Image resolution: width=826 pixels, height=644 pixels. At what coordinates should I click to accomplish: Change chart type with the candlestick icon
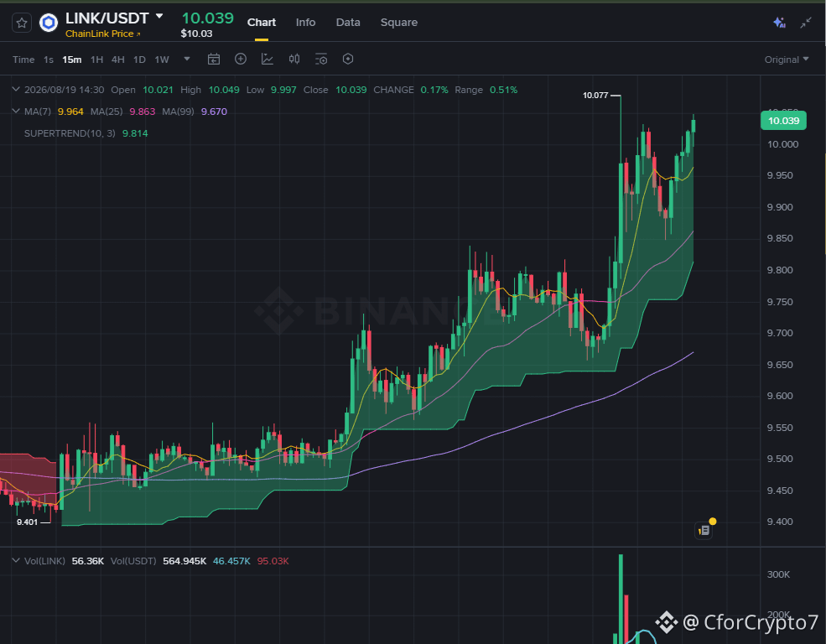pyautogui.click(x=294, y=59)
